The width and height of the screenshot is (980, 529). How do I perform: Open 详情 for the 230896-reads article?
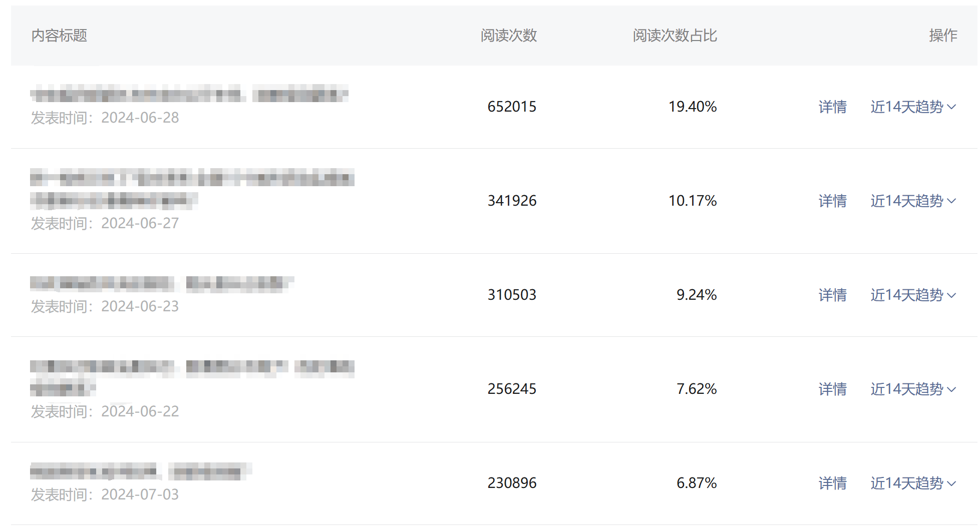tap(832, 483)
